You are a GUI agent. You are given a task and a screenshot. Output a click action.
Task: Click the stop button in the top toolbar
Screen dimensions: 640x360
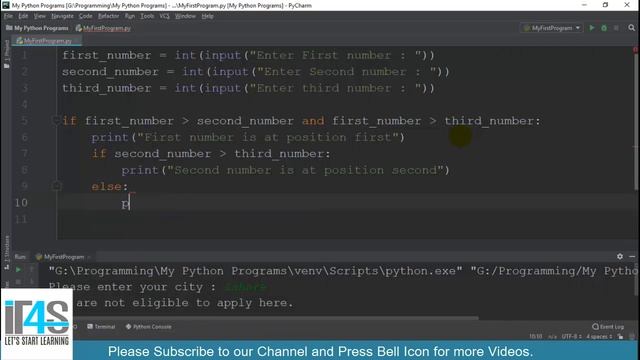[616, 28]
